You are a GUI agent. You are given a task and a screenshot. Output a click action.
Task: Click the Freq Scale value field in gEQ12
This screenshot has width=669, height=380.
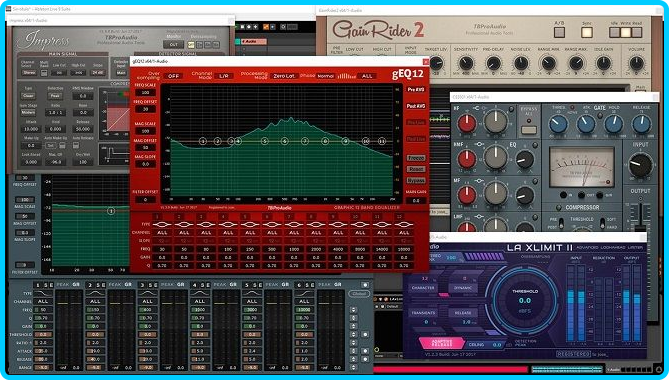(x=145, y=93)
